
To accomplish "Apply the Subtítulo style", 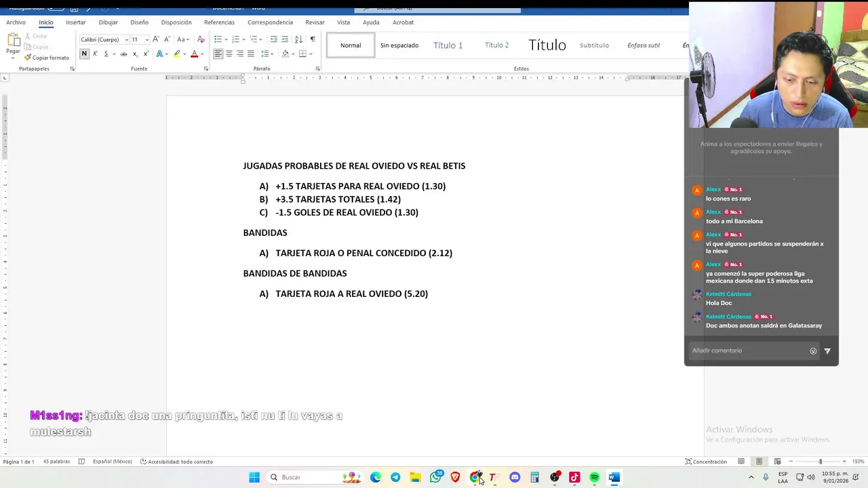I will [x=594, y=45].
